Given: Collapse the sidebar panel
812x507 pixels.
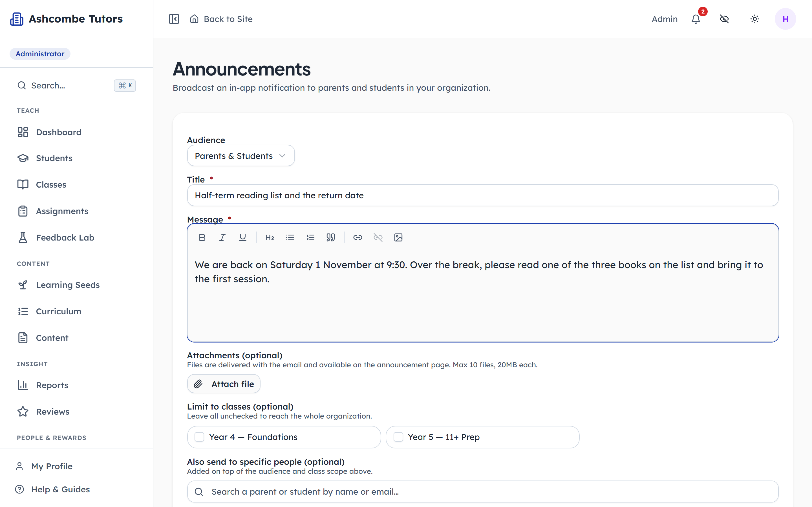Looking at the screenshot, I should 174,19.
